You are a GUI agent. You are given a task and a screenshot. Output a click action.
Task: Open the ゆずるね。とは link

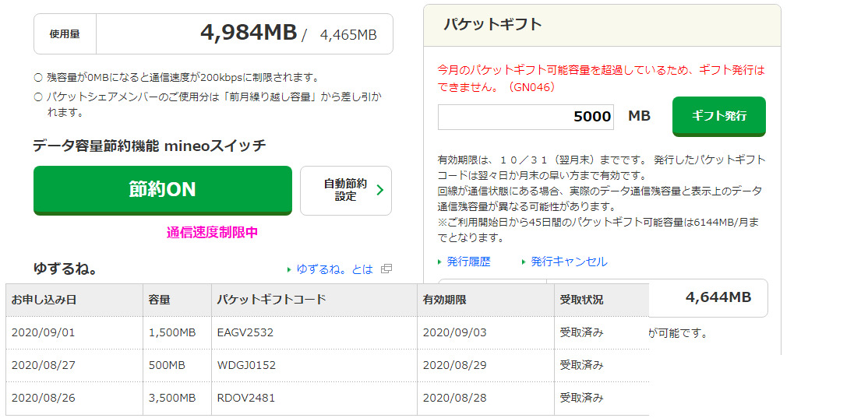tap(334, 269)
